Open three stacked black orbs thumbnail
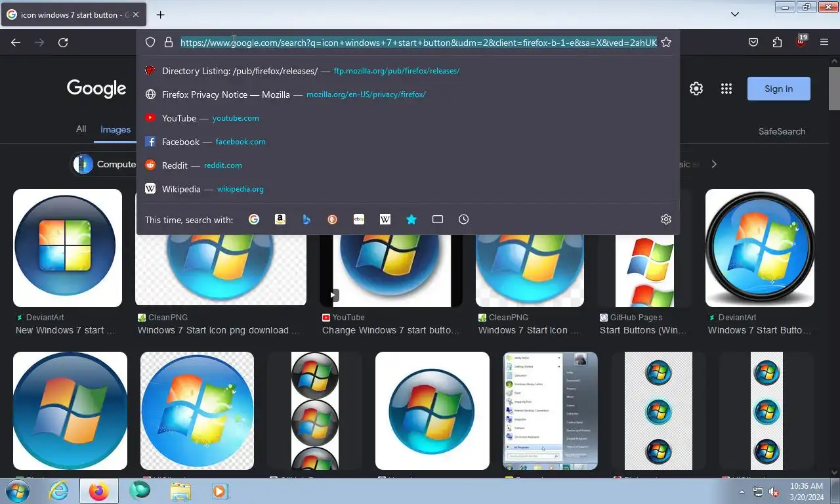Screen dimensions: 840x504 tap(315, 411)
